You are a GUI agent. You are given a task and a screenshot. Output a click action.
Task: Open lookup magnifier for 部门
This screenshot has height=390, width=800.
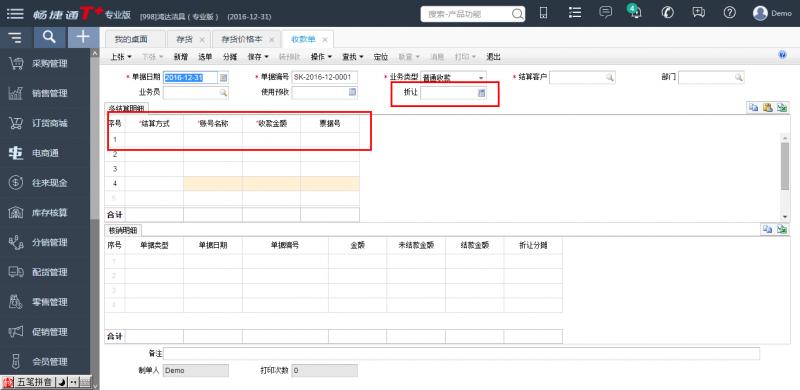click(x=738, y=78)
